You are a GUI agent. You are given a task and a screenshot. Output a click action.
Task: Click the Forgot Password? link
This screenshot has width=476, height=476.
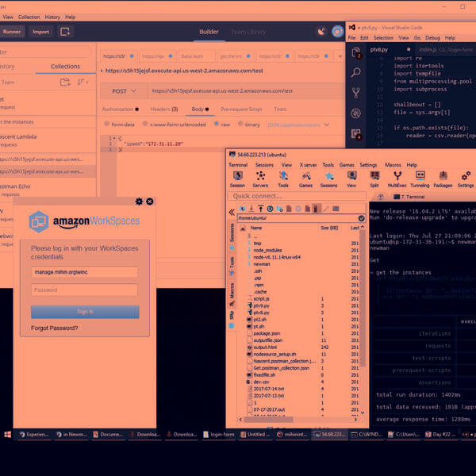coord(55,328)
